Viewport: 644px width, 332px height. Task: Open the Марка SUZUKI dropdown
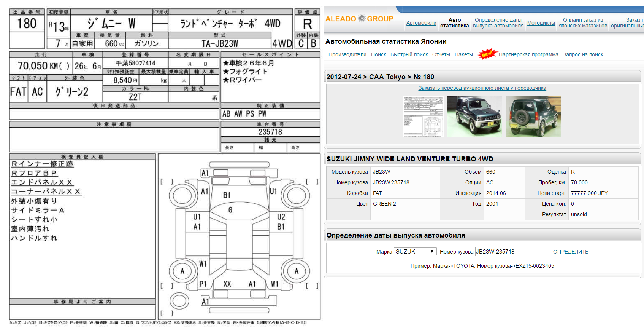(415, 252)
